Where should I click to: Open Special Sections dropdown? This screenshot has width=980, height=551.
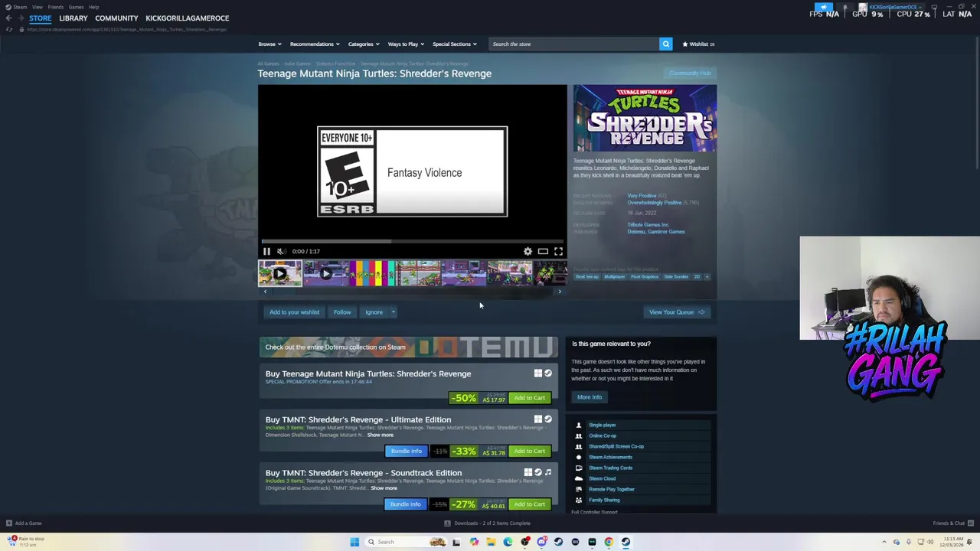(x=454, y=44)
